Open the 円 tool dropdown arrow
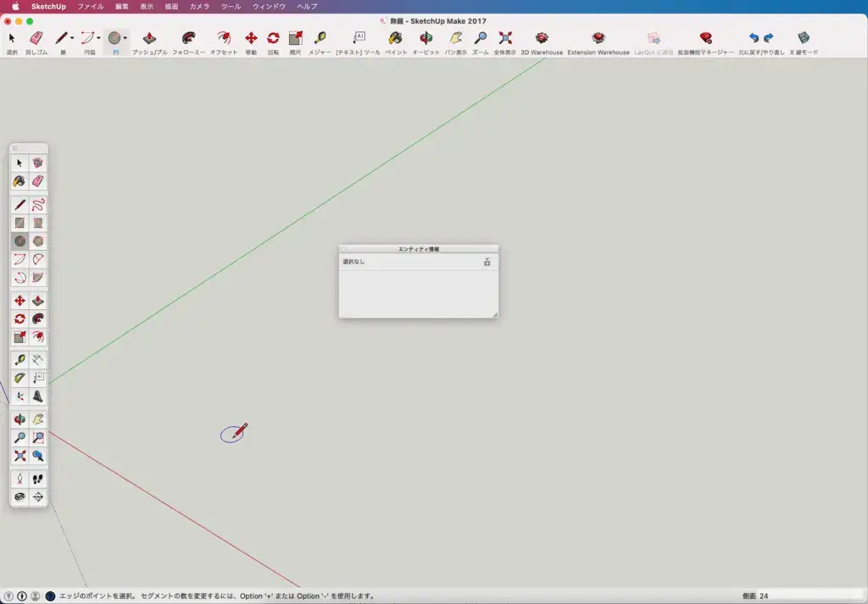The height and width of the screenshot is (604, 868). coord(125,38)
